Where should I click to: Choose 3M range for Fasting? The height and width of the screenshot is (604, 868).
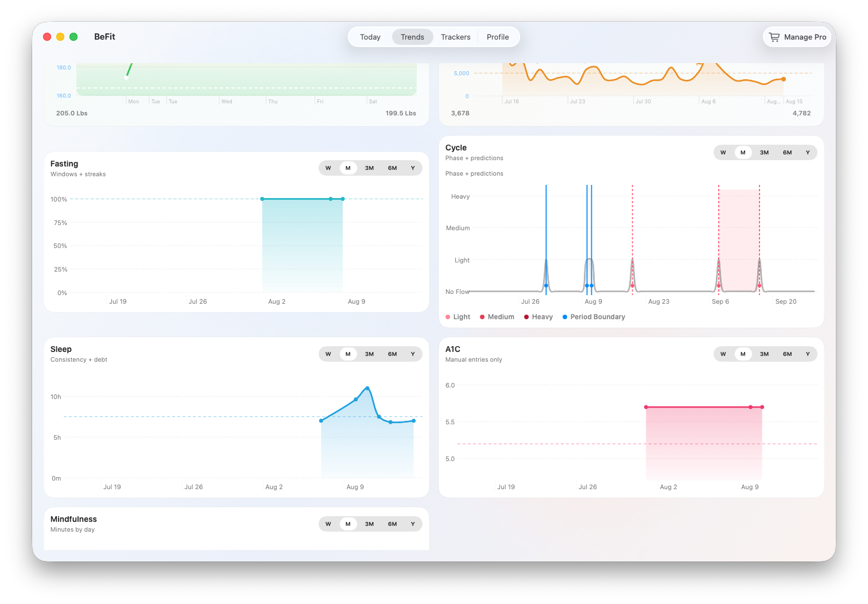tap(369, 168)
